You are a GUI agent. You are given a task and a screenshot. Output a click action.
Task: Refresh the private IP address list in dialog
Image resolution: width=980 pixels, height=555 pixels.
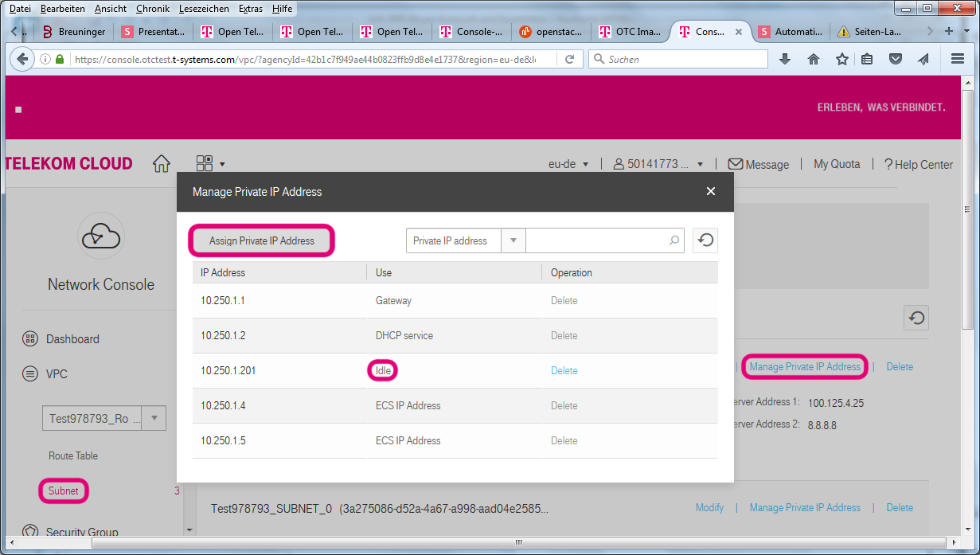705,240
